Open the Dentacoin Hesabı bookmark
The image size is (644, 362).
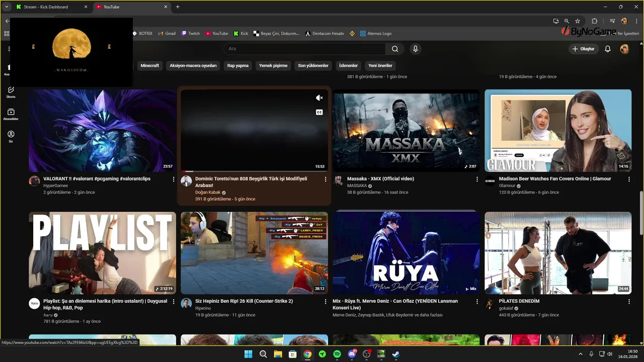pyautogui.click(x=324, y=34)
